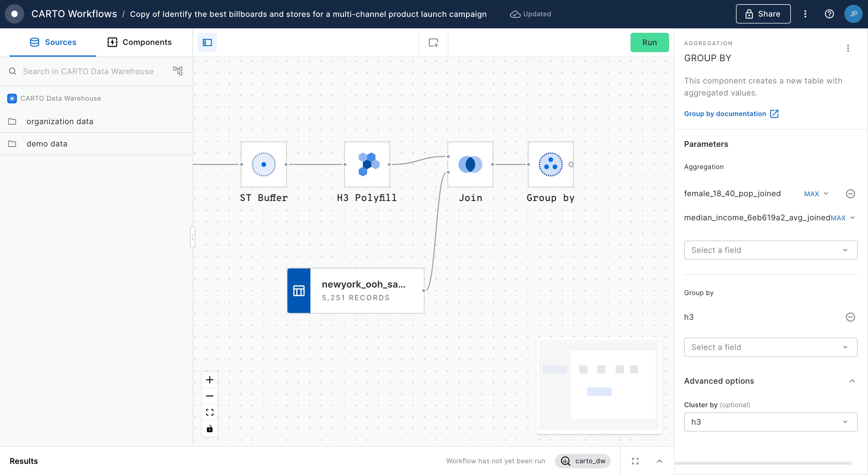Click the carto_dw connection chip
Image resolution: width=868 pixels, height=475 pixels.
[583, 461]
